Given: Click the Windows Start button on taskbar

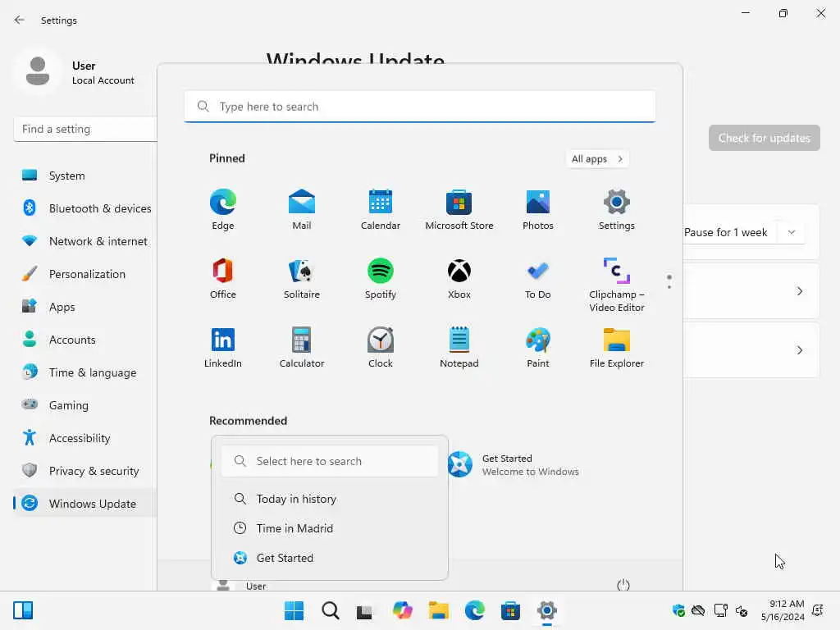Looking at the screenshot, I should pyautogui.click(x=294, y=610).
